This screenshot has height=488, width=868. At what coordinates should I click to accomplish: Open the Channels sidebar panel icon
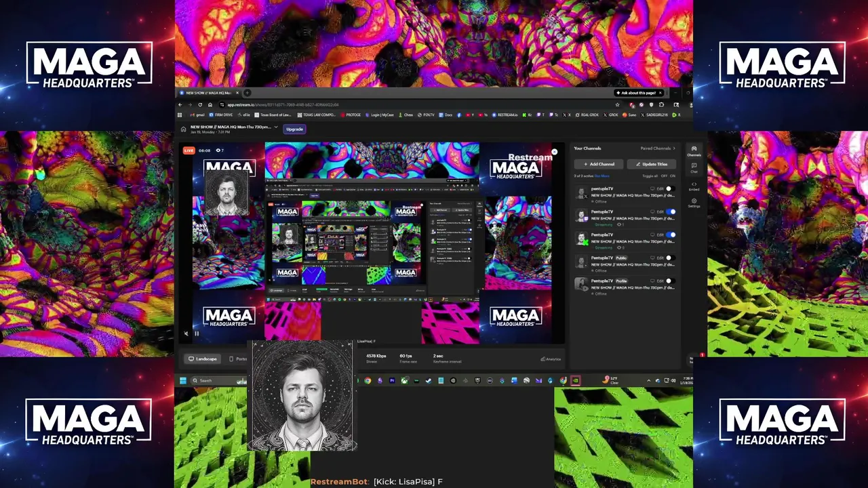pos(694,151)
